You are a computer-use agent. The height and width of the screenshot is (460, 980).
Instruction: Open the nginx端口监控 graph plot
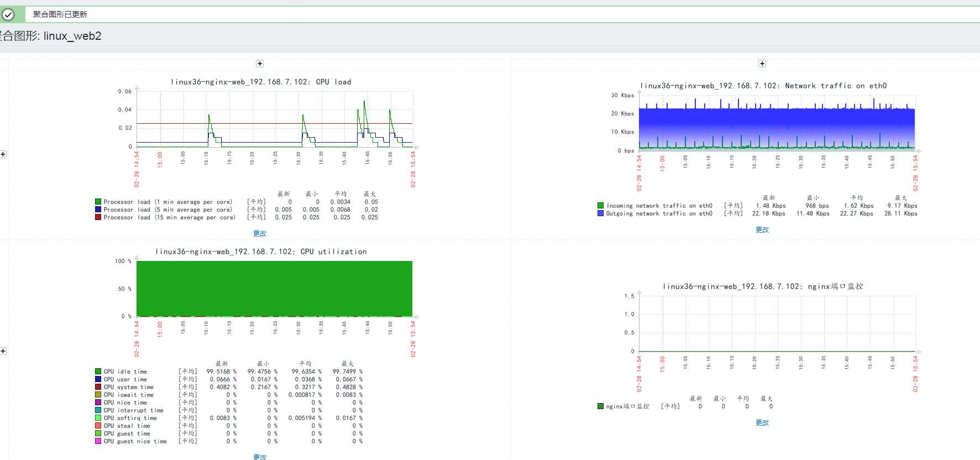coord(777,323)
